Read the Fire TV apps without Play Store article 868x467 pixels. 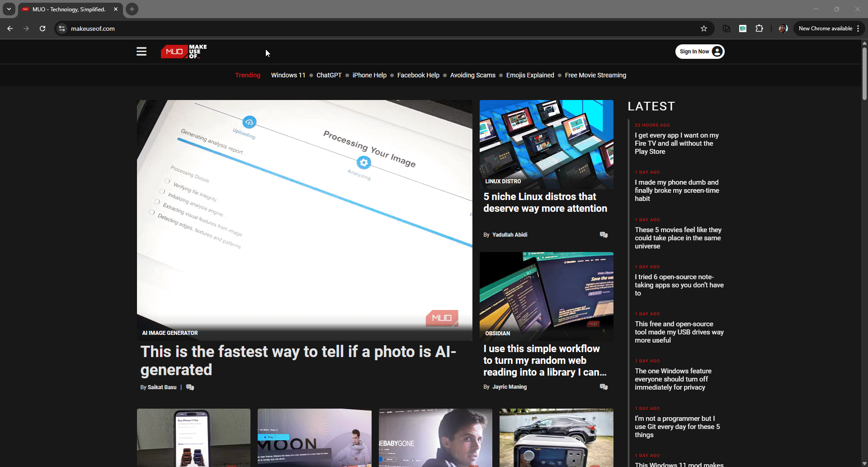pyautogui.click(x=677, y=143)
